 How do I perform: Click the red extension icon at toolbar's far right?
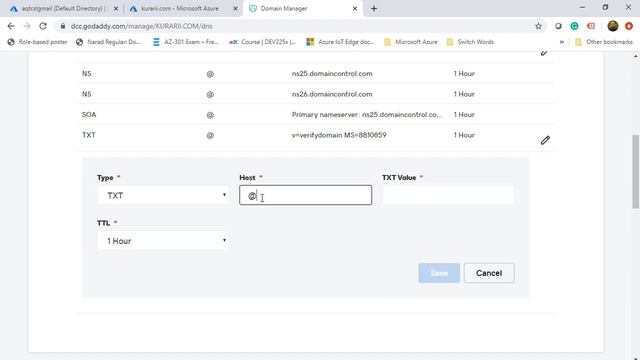tap(629, 26)
